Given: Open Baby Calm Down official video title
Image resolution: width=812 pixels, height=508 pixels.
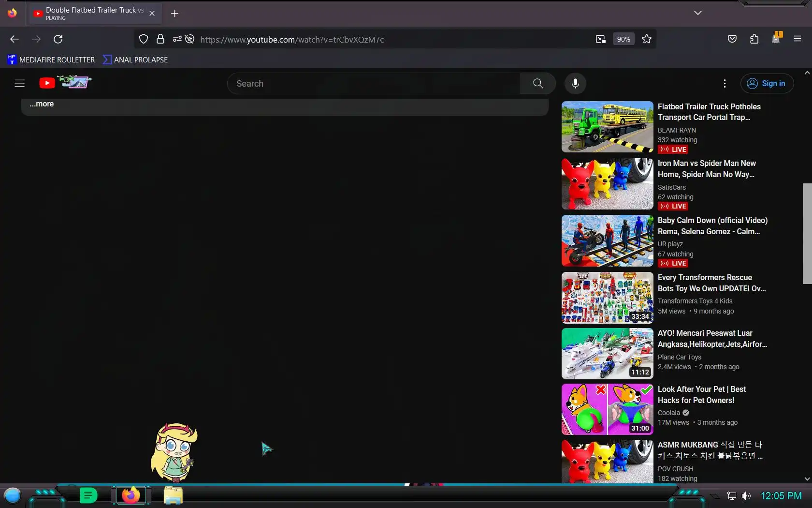Looking at the screenshot, I should pos(712,226).
